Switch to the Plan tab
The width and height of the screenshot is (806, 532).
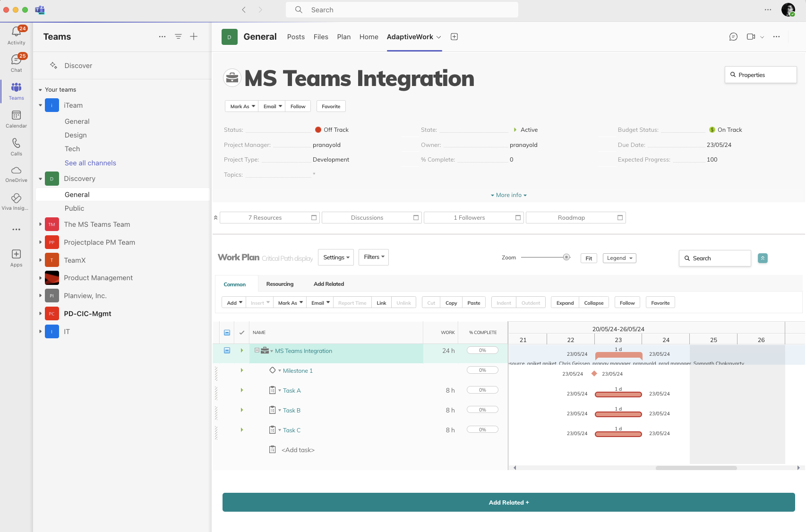pyautogui.click(x=344, y=37)
